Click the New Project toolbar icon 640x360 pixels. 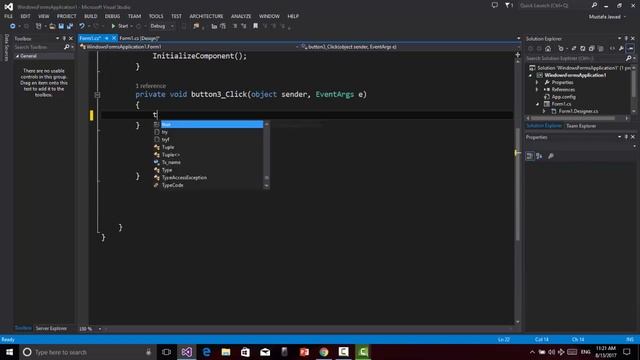pyautogui.click(x=38, y=26)
